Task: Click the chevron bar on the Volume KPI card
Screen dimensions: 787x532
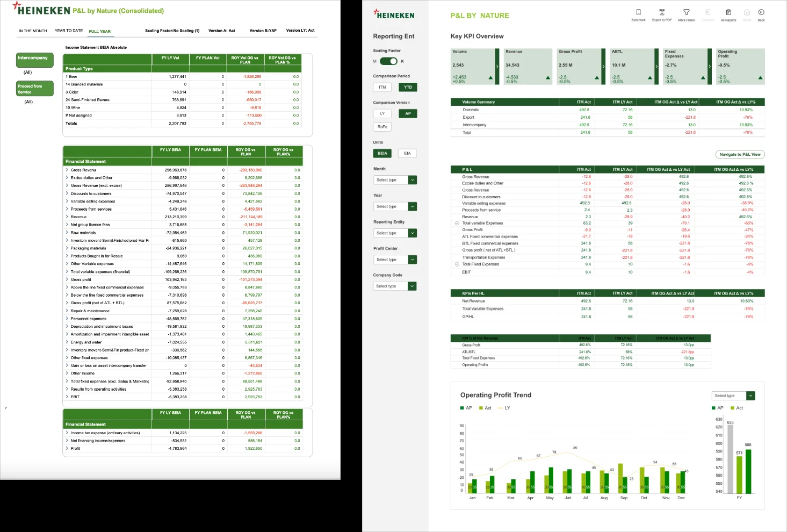Action: (x=497, y=67)
